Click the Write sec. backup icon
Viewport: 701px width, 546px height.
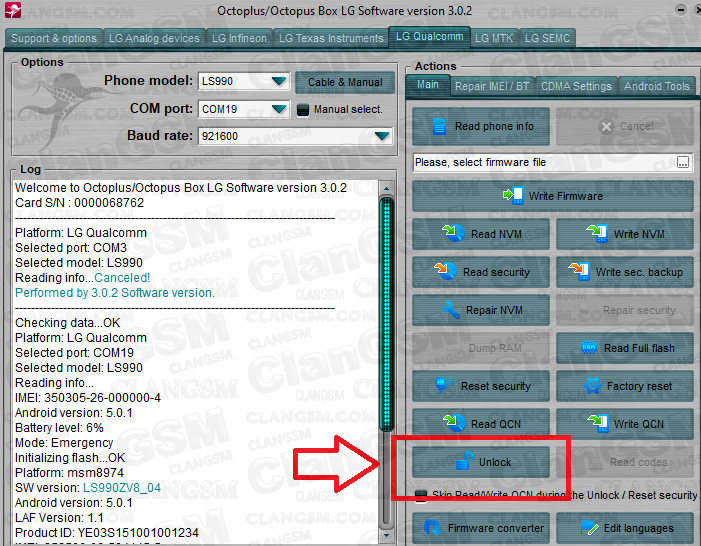pyautogui.click(x=579, y=271)
